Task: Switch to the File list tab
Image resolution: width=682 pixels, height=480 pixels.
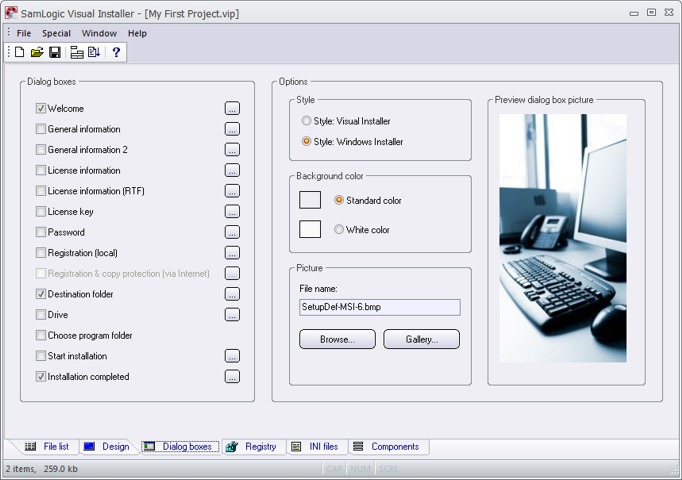Action: point(47,447)
